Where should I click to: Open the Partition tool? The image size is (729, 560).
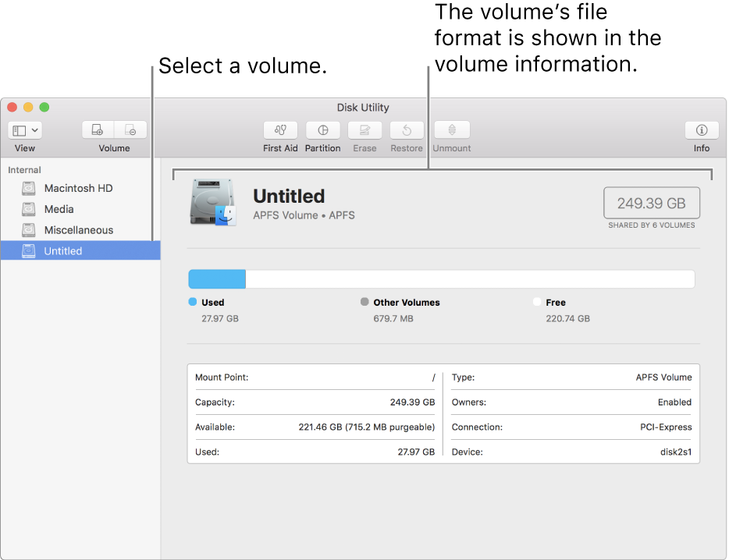coord(322,130)
